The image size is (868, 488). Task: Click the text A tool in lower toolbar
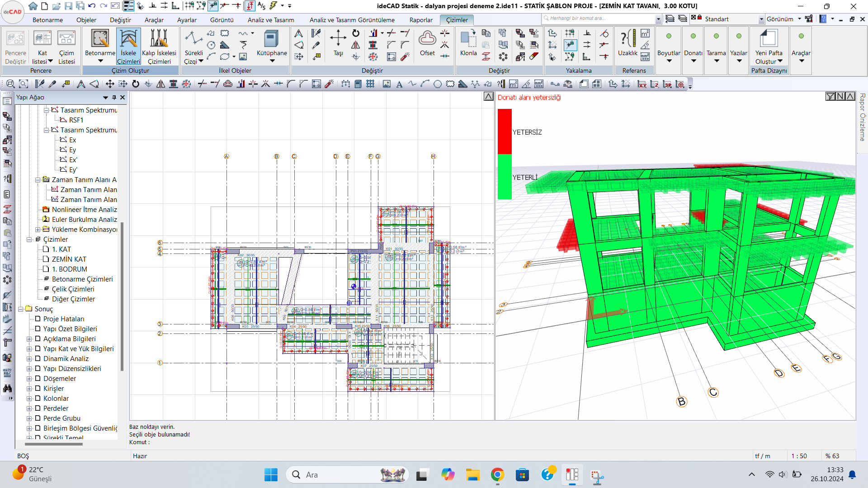(x=399, y=84)
